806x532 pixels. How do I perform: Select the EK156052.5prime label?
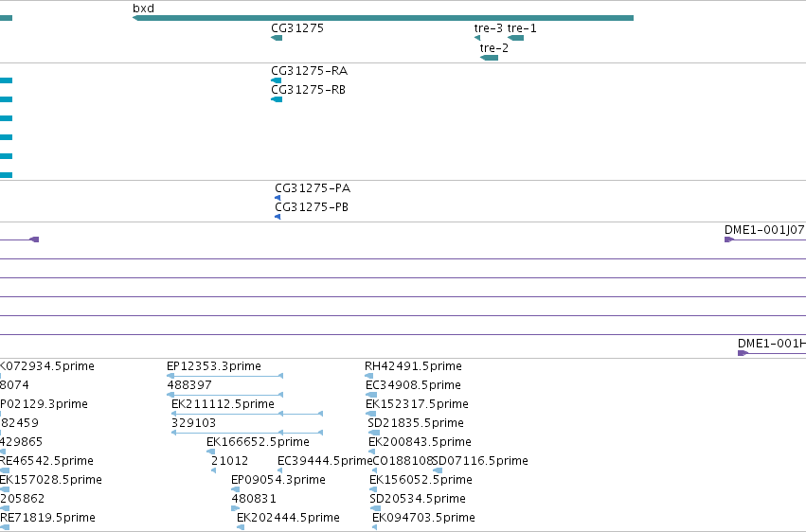[421, 480]
